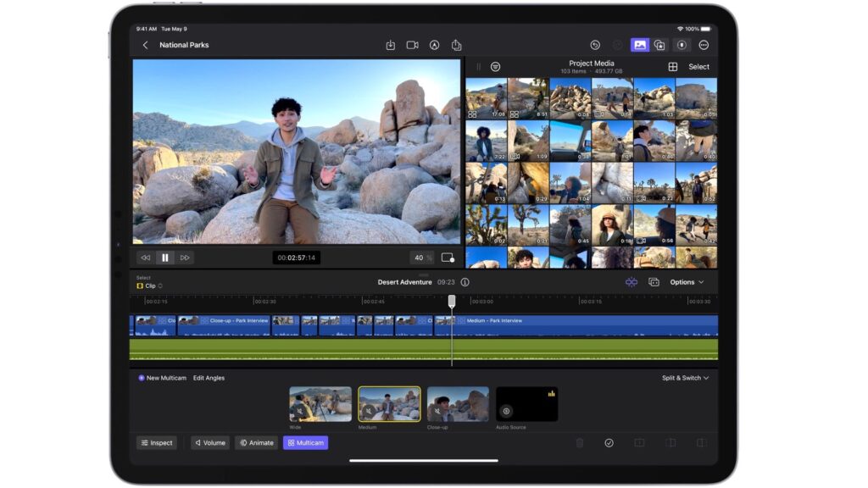The image size is (868, 488).
Task: Toggle the photo media browser button
Action: pyautogui.click(x=639, y=46)
